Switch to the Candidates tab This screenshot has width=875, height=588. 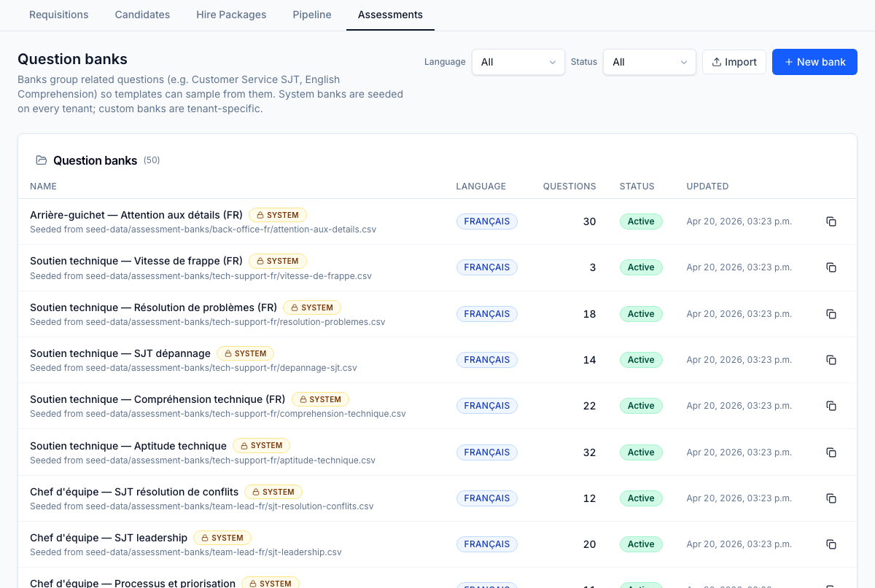pyautogui.click(x=142, y=15)
